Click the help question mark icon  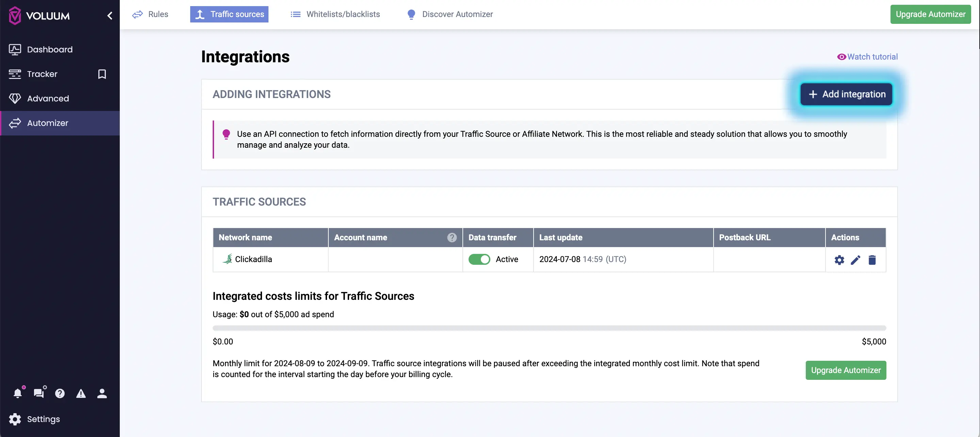(60, 393)
